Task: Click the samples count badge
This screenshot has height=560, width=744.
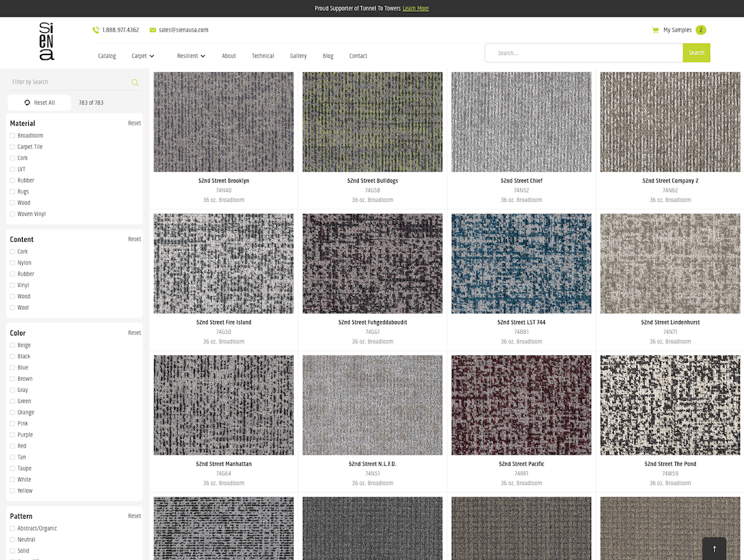Action: point(701,30)
